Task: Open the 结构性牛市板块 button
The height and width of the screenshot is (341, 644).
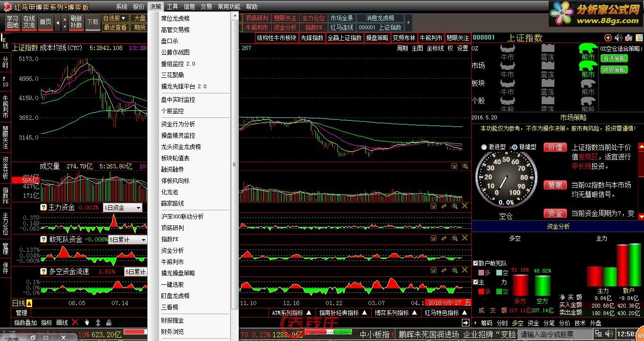Action: click(x=277, y=38)
